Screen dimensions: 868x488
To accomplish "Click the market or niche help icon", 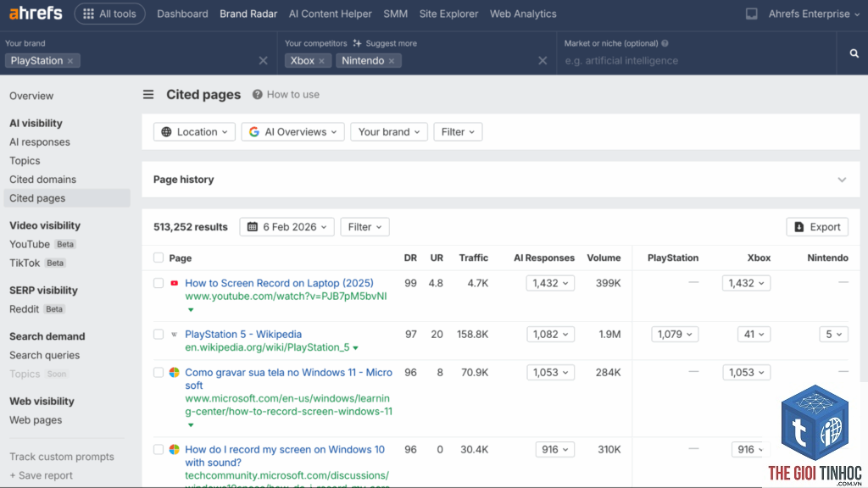I will (x=665, y=43).
